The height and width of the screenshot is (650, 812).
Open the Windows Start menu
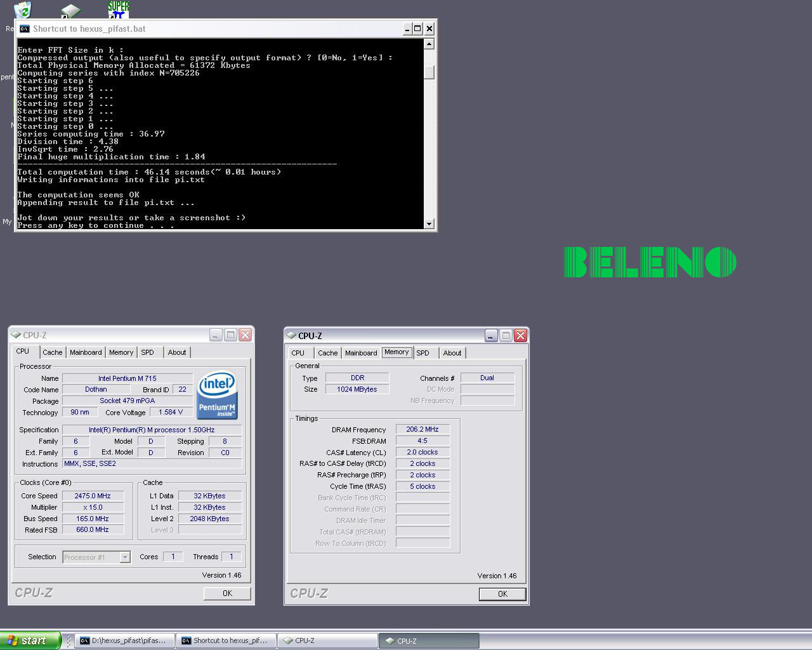[30, 640]
